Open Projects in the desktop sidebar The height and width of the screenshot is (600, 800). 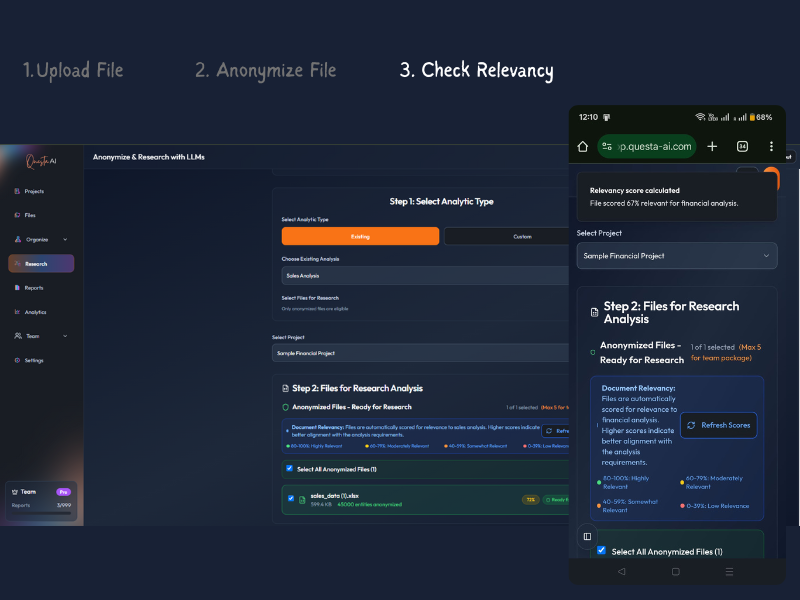[29, 191]
